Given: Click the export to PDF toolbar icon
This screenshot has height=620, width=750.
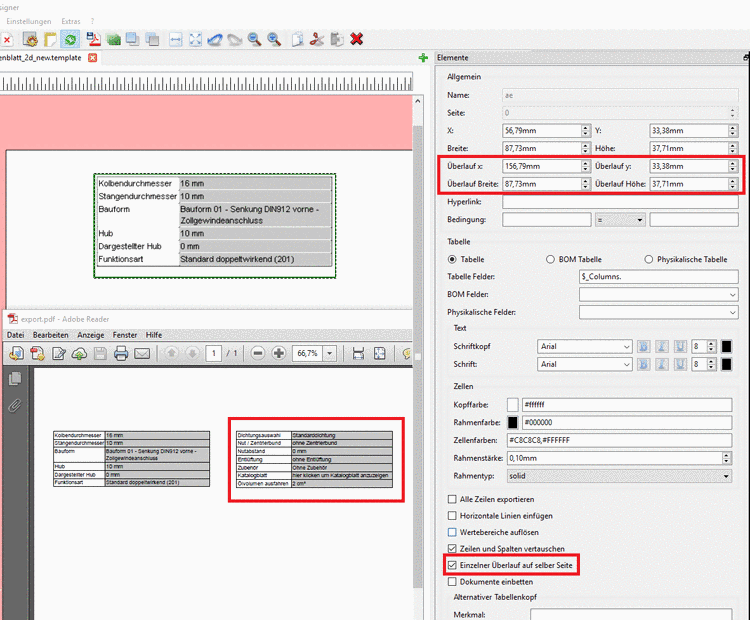Looking at the screenshot, I should point(93,39).
